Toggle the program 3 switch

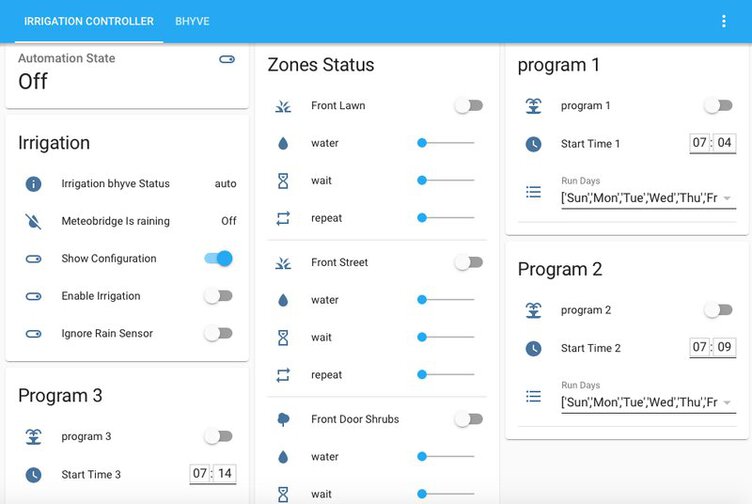(x=218, y=436)
